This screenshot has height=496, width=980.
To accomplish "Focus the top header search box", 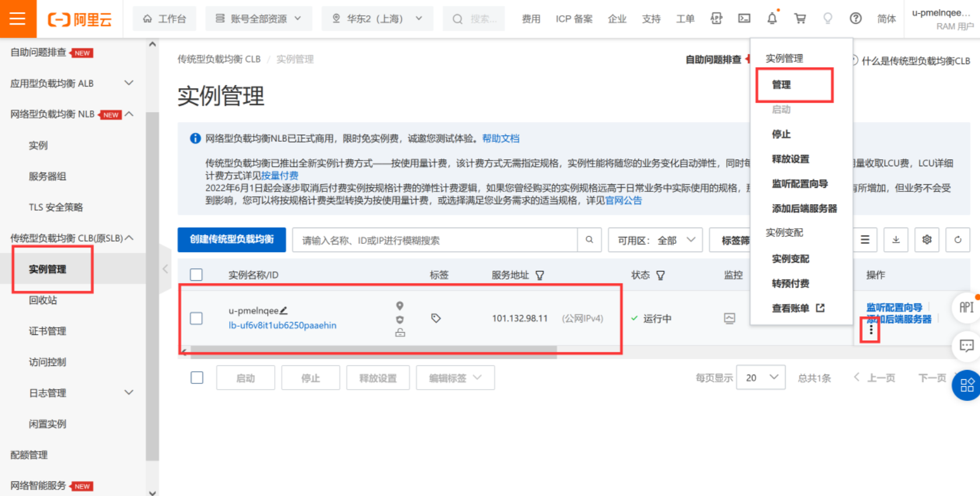I will pos(473,19).
